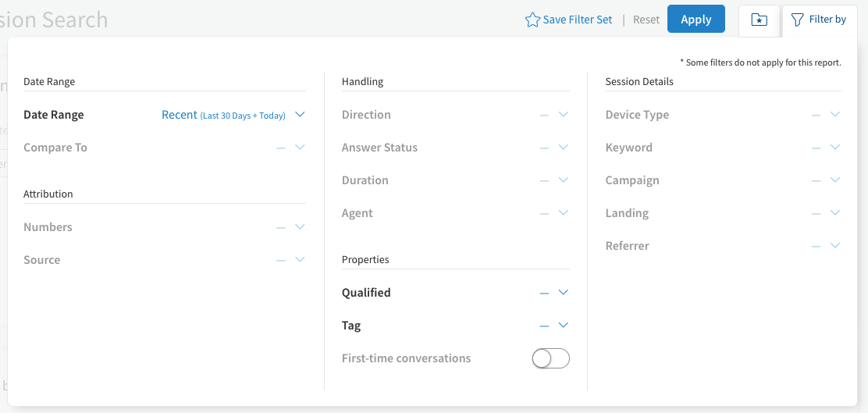Viewport: 868px width, 413px height.
Task: Click the Referrer label
Action: point(628,246)
